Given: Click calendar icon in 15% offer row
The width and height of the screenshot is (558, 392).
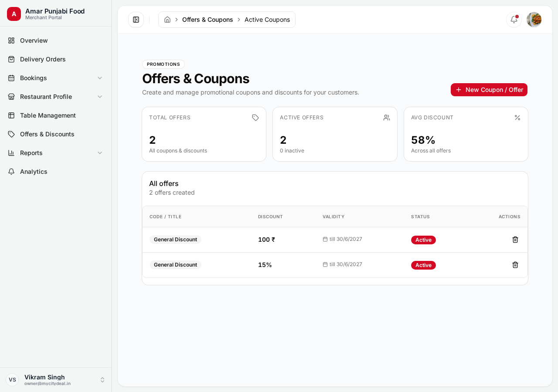Looking at the screenshot, I should pyautogui.click(x=325, y=264).
